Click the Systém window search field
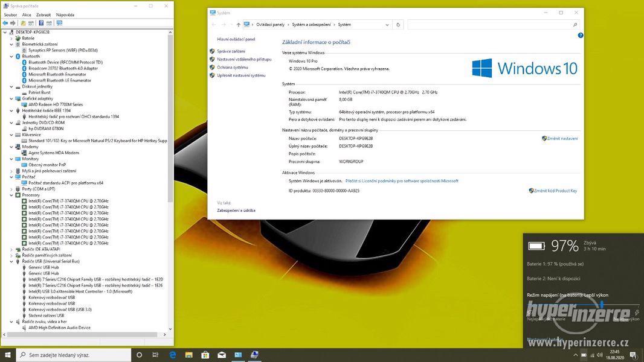This screenshot has width=644, height=362. coord(494,25)
